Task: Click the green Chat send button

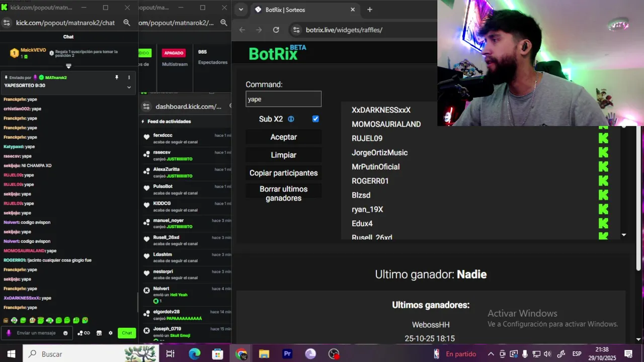Action: 127,333
